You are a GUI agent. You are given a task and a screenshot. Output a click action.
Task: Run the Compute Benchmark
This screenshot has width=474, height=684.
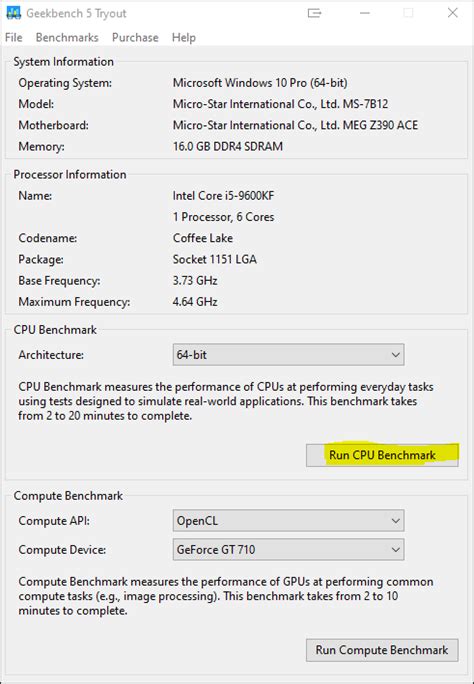382,650
